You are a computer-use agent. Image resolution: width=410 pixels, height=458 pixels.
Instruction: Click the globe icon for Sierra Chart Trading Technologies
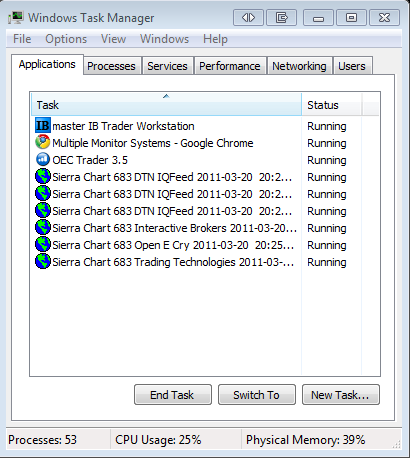(x=43, y=261)
